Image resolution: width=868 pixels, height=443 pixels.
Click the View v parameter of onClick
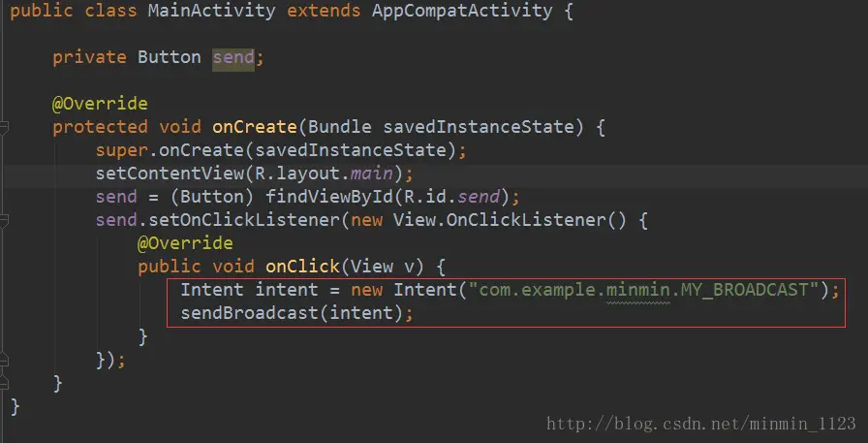(383, 267)
